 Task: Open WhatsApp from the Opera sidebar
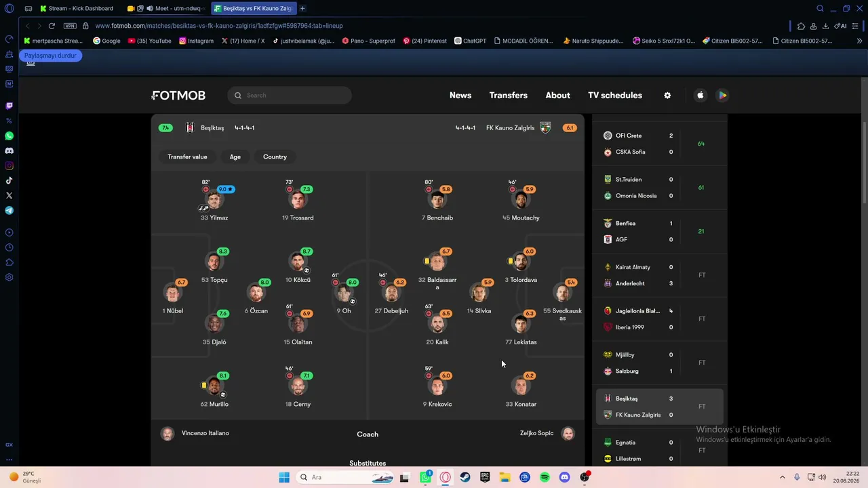click(x=9, y=136)
